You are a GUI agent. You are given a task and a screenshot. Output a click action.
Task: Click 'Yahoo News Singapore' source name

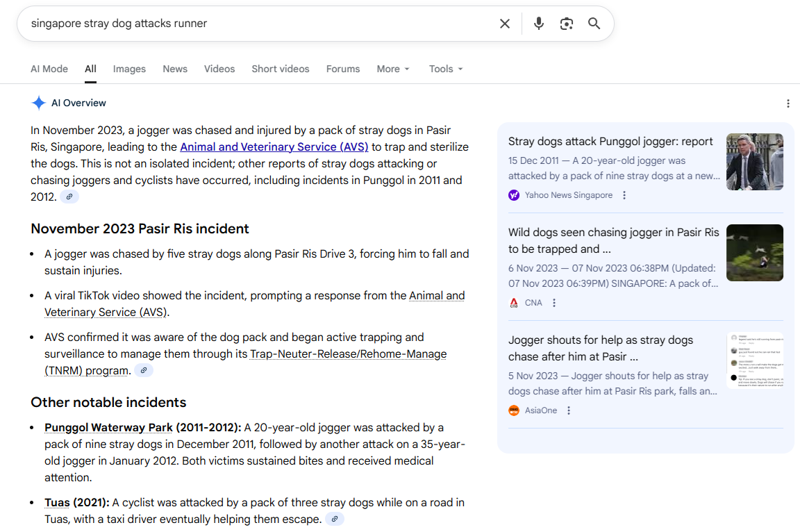tap(568, 195)
